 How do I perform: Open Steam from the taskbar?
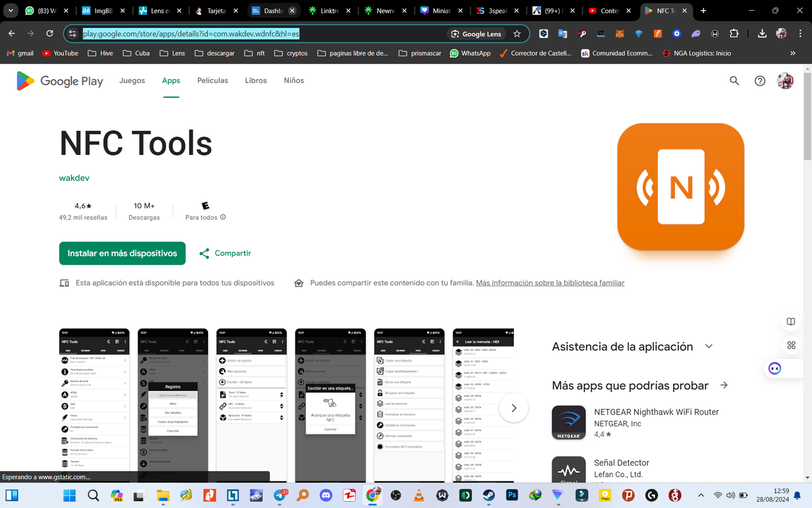(x=488, y=495)
